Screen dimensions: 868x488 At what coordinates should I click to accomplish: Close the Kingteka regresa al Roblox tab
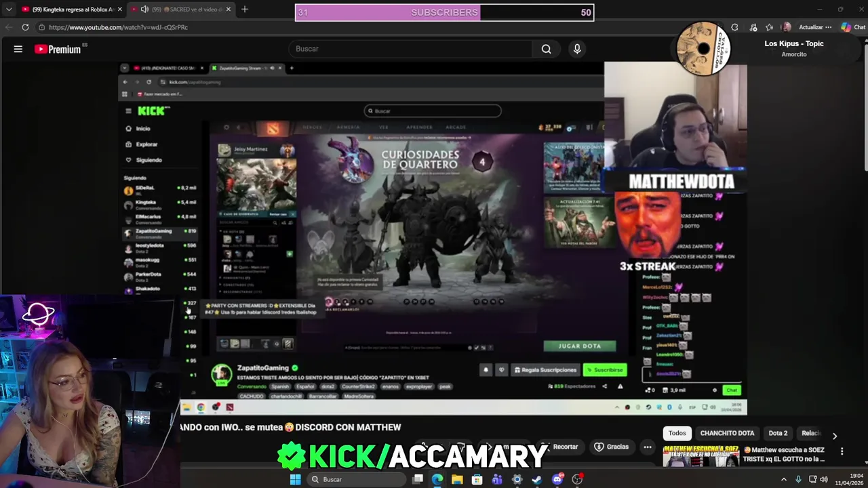[120, 9]
